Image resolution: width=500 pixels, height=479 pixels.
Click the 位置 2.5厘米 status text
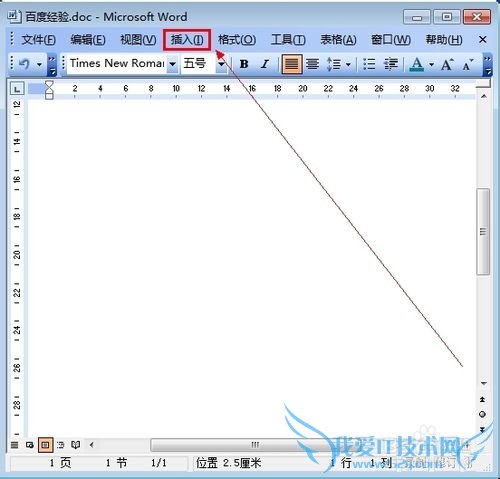229,463
